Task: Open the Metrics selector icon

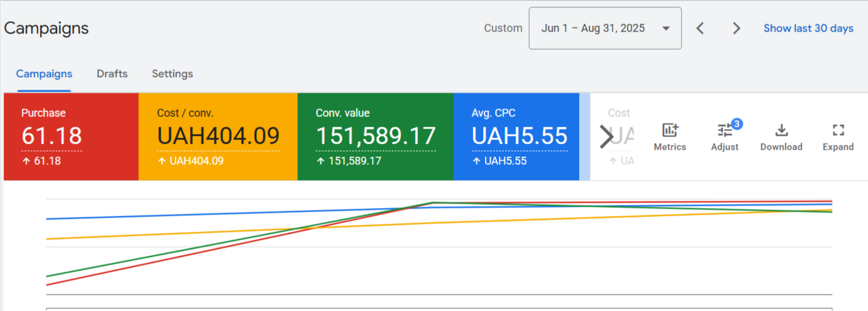Action: tap(670, 136)
